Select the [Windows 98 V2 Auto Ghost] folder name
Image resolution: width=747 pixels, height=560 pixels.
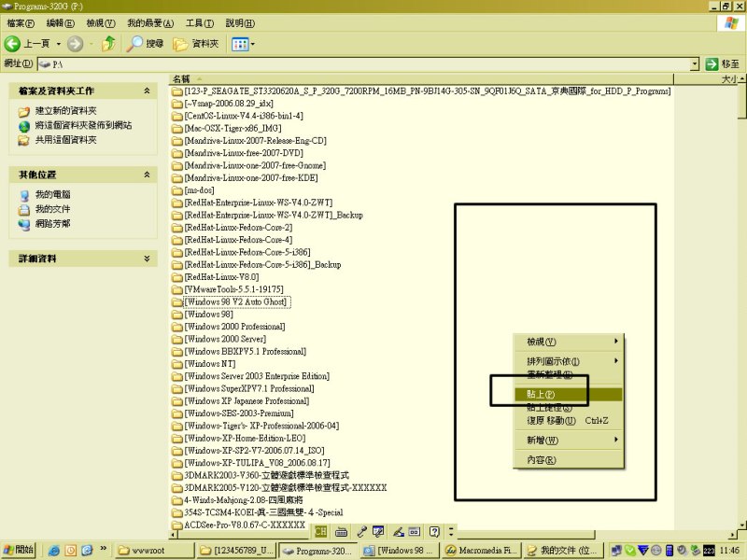pyautogui.click(x=236, y=301)
